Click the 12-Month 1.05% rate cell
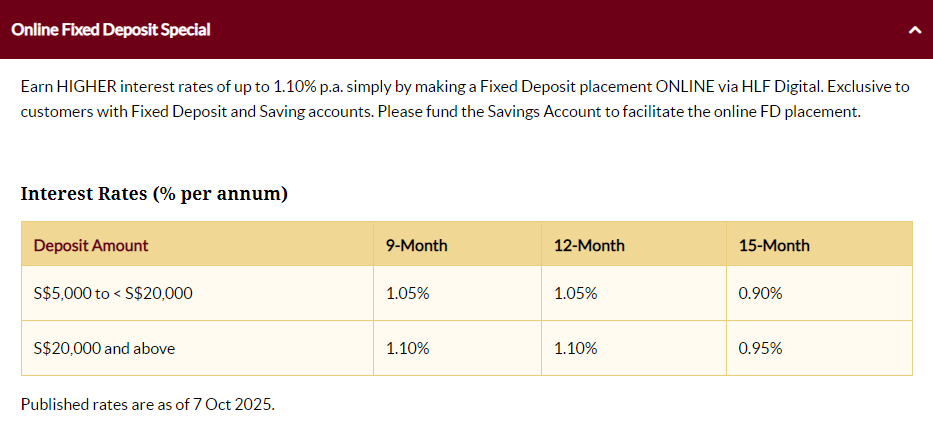Image resolution: width=933 pixels, height=428 pixels. [575, 293]
